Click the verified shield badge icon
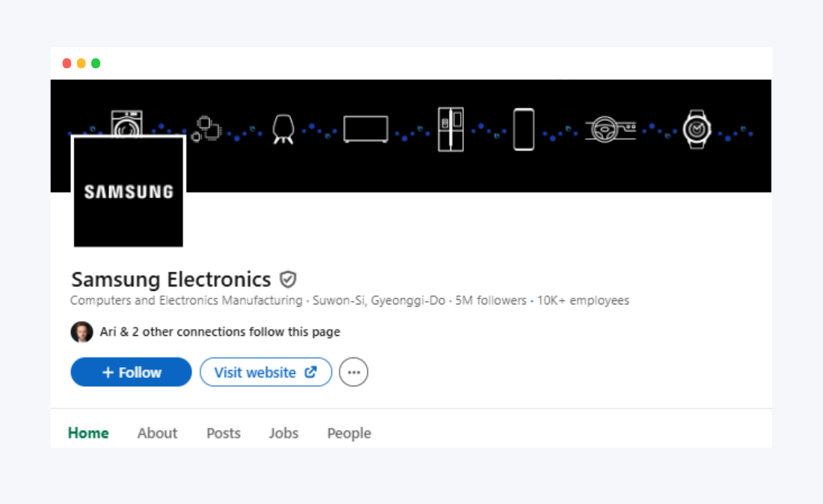823x504 pixels. pos(287,279)
